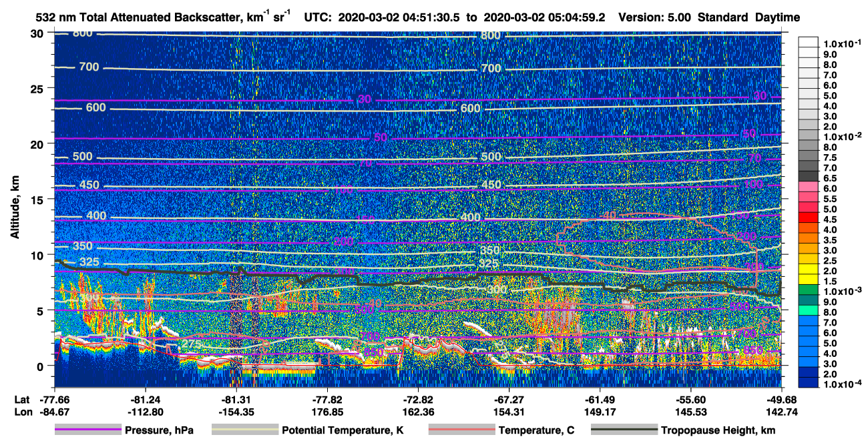Screen dimensions: 868x445
Task: Click the 'UTC:' label in the title
Action: tap(317, 18)
